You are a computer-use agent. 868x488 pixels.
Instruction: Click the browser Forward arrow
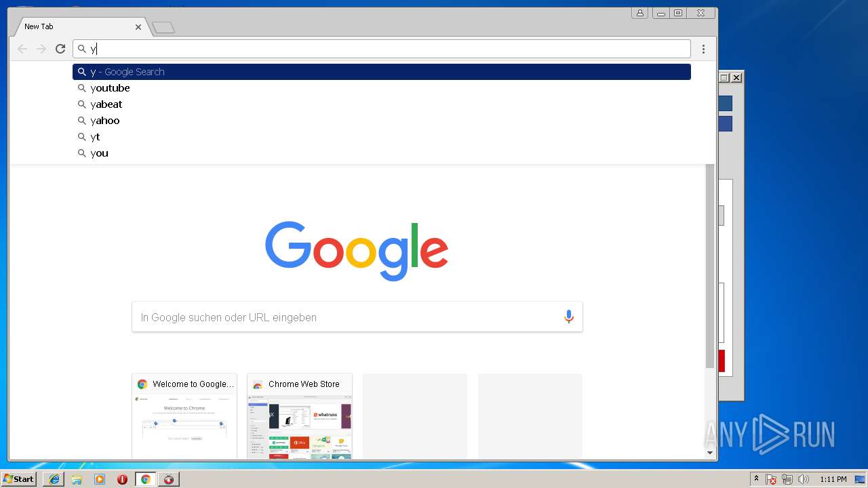click(41, 49)
